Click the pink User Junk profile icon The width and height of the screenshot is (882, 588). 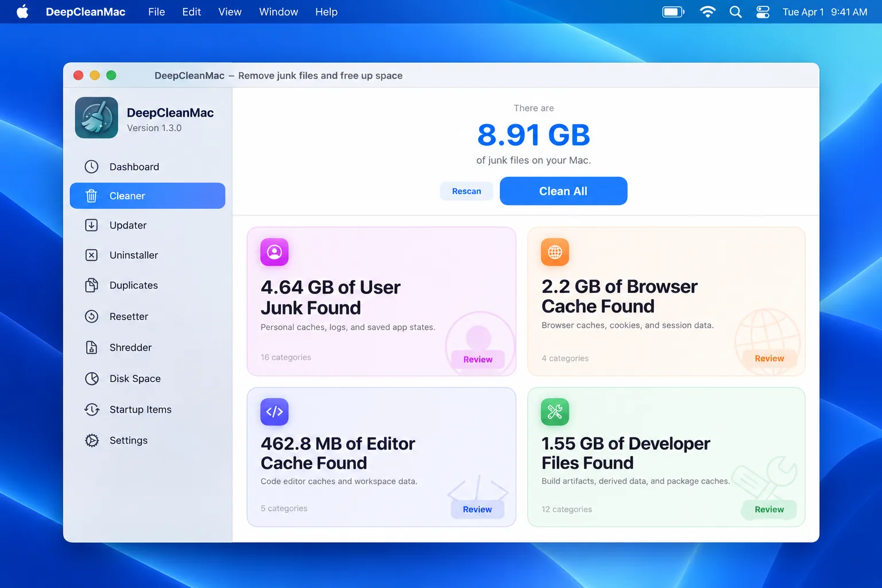click(x=274, y=252)
